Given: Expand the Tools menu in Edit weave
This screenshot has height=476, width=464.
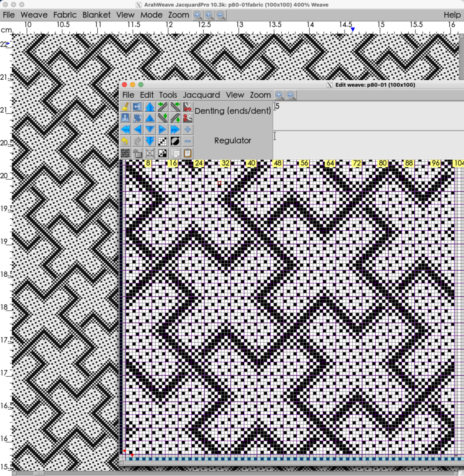Looking at the screenshot, I should (168, 95).
